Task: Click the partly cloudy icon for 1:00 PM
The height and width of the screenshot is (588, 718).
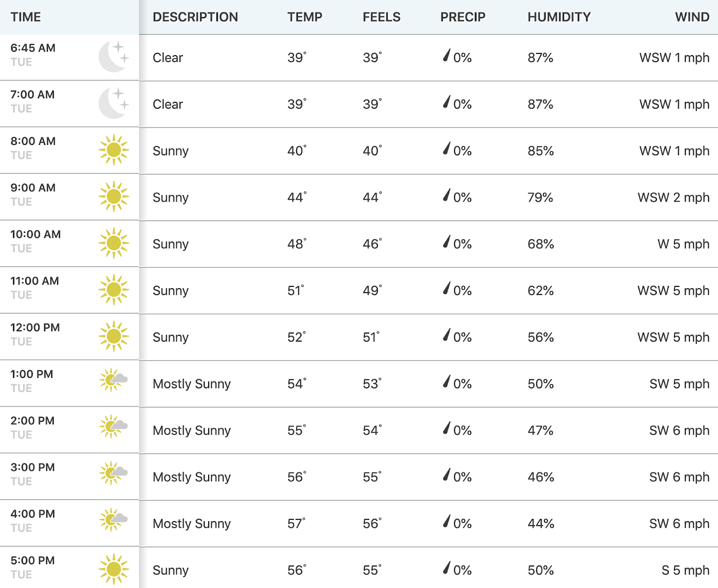Action: (114, 380)
